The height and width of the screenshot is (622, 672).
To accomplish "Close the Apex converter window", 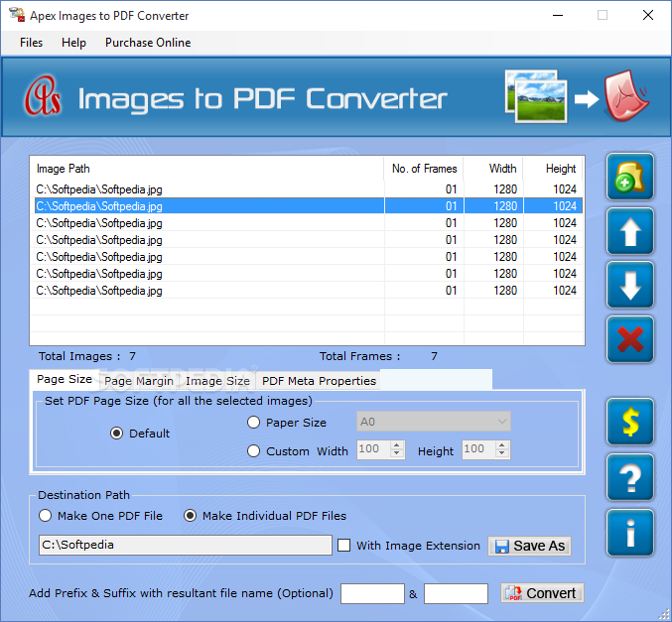I will [648, 16].
